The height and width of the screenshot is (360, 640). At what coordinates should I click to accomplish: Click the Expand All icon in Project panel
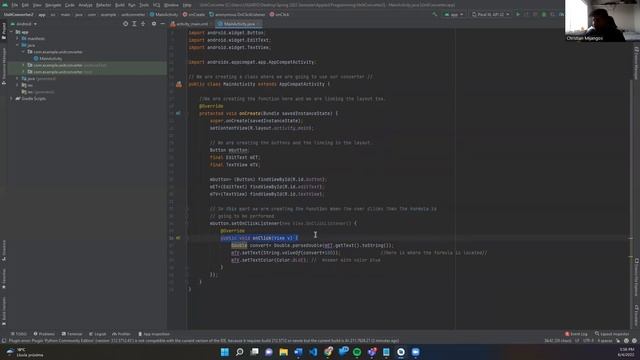click(x=134, y=24)
